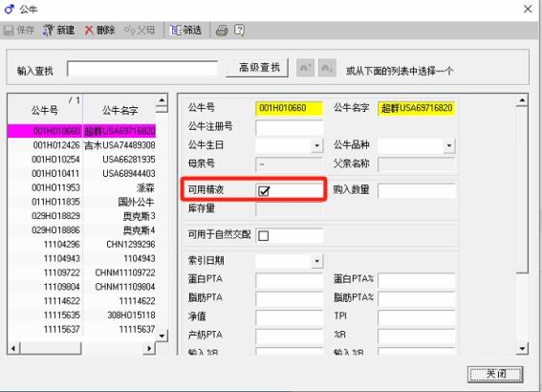
Task: Expand the 索引日期 date dropdown
Action: (x=317, y=261)
